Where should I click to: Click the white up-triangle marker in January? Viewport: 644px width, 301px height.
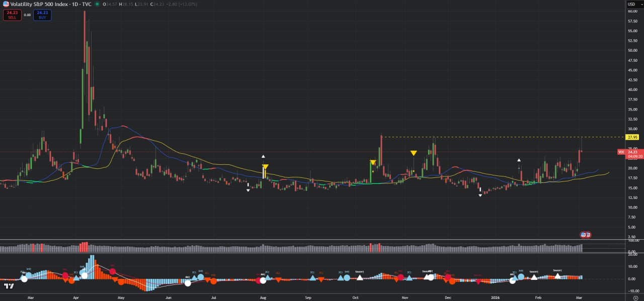click(x=519, y=160)
